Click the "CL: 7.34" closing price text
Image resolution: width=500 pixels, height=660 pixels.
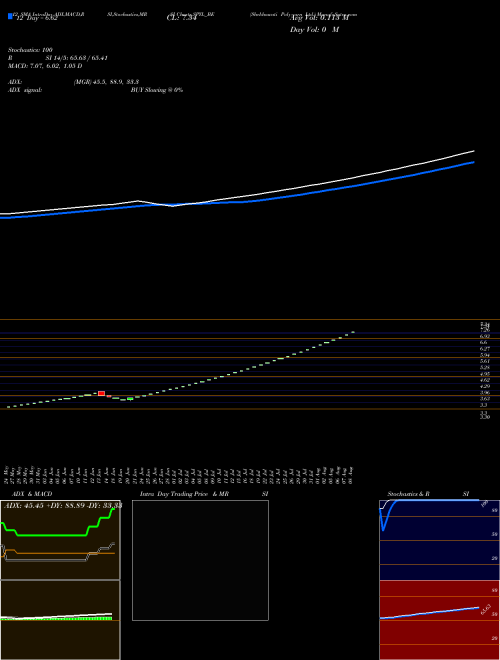click(181, 18)
